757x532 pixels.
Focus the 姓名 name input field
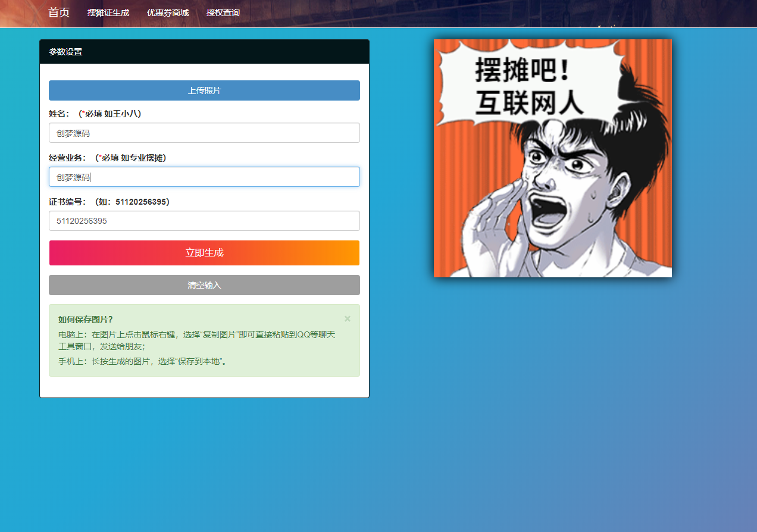coord(204,133)
